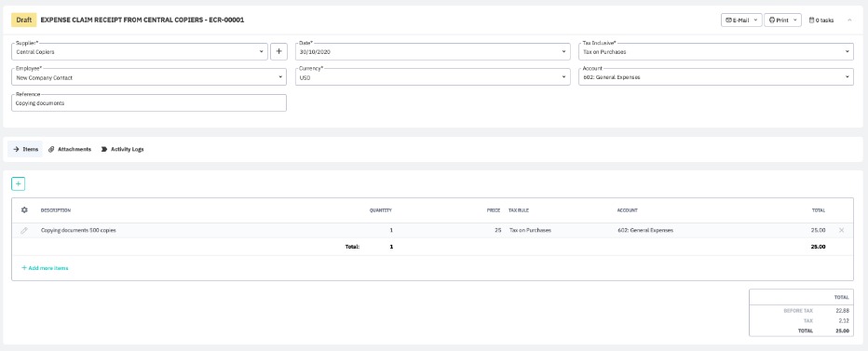Click the Reference input field

tap(149, 103)
